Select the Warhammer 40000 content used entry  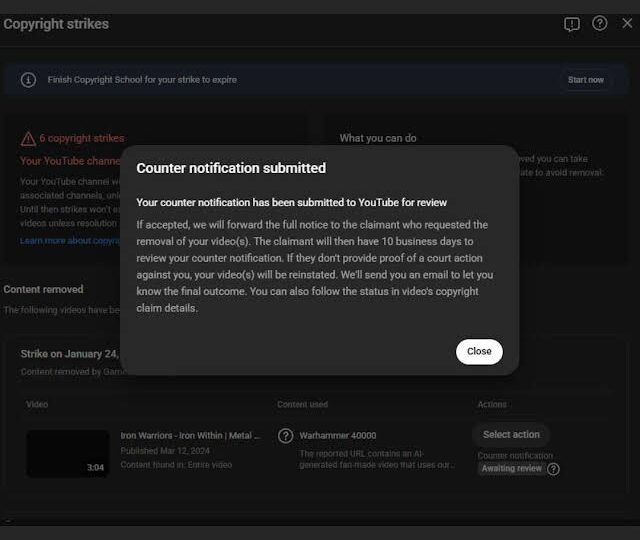[x=338, y=436]
